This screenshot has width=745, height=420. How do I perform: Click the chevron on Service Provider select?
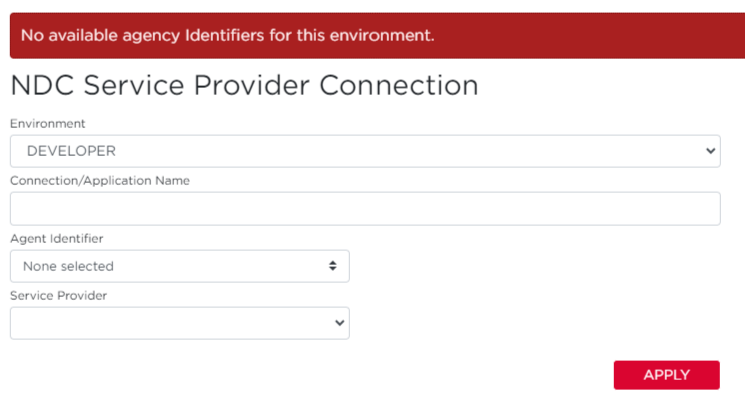(x=339, y=323)
